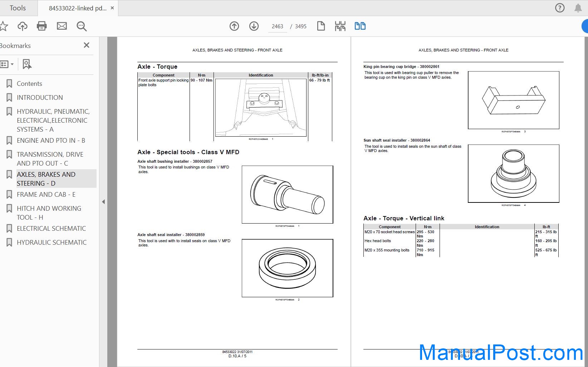Upload file to cloud icon
The image size is (588, 367).
click(x=23, y=26)
